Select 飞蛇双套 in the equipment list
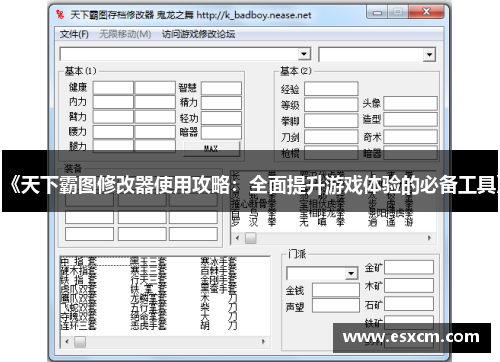This screenshot has width=500, height=362. [x=78, y=307]
